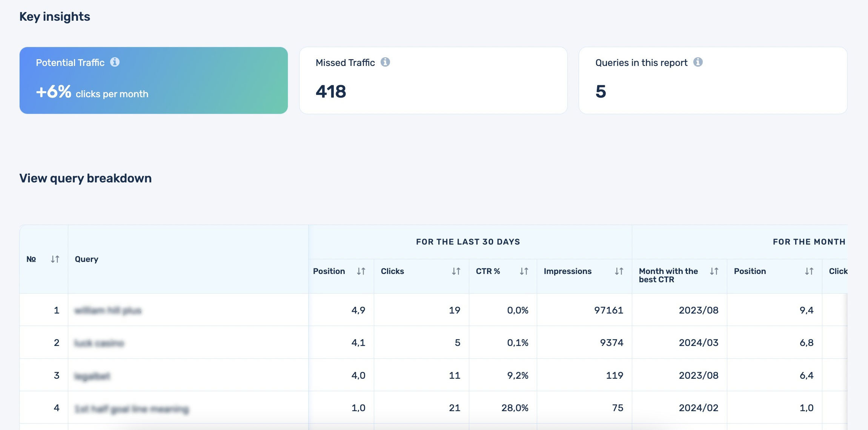Select the Missed Traffic 418 card

click(433, 80)
